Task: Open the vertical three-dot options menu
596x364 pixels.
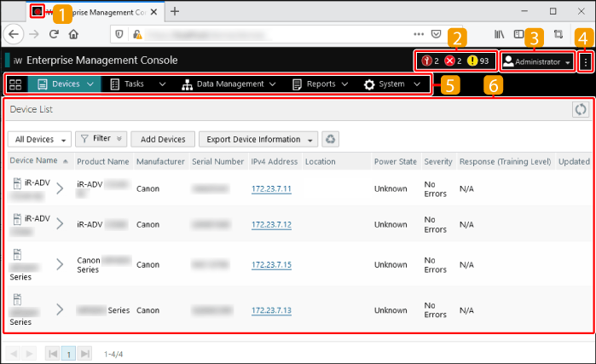Action: click(585, 61)
